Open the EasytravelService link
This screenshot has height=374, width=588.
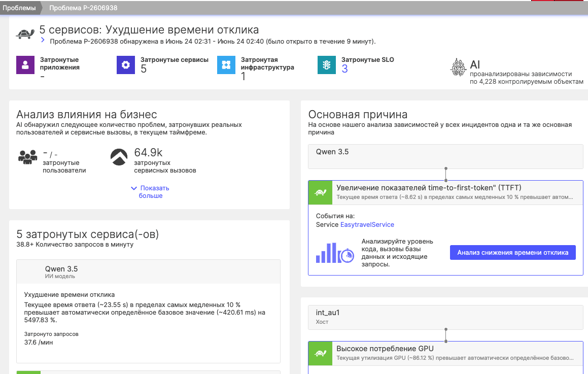367,225
